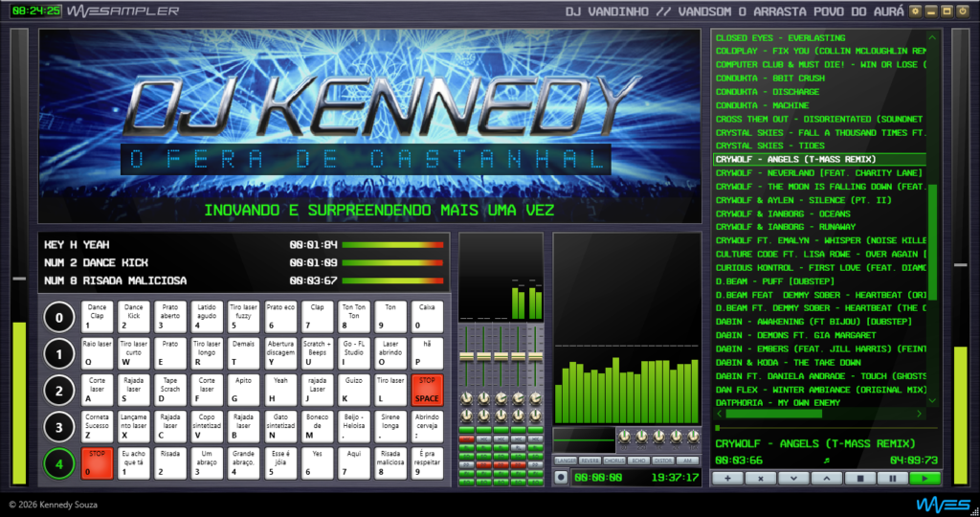Move selected track down with the down chevron
Screen dimensions: 980x517
point(793,478)
